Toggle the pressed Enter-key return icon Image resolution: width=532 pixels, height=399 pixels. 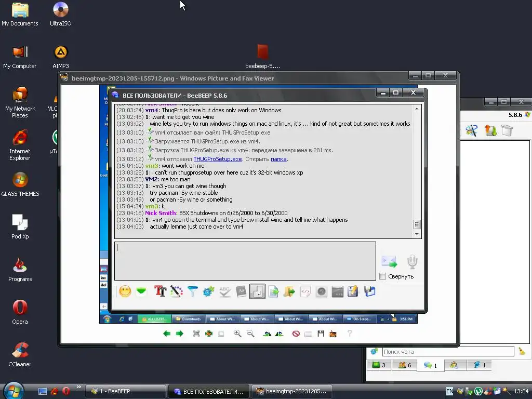tap(257, 291)
